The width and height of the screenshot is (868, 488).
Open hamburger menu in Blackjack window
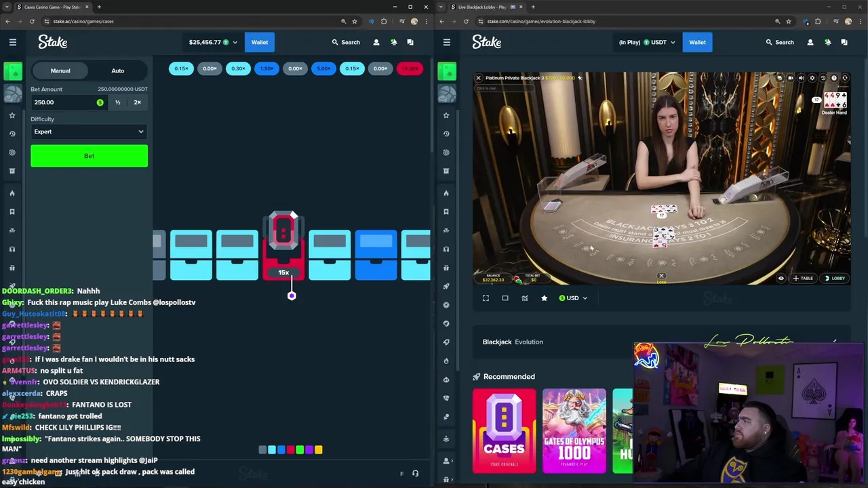coord(446,42)
